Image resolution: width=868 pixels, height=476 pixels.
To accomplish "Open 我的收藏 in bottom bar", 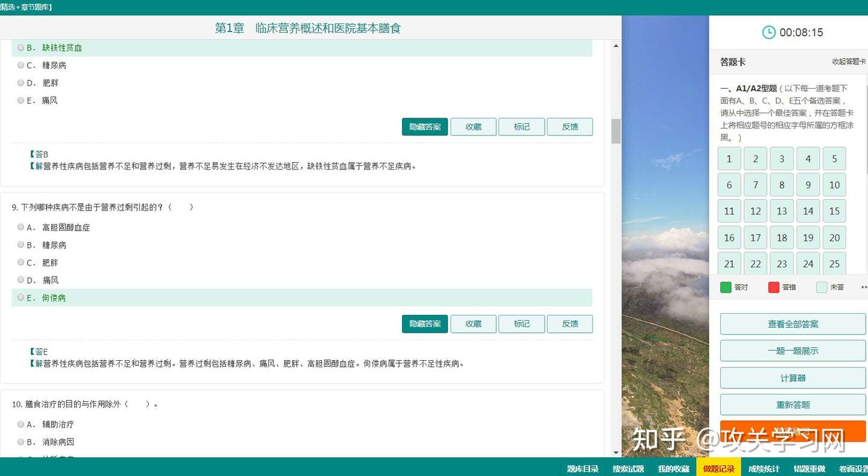I will 673,469.
